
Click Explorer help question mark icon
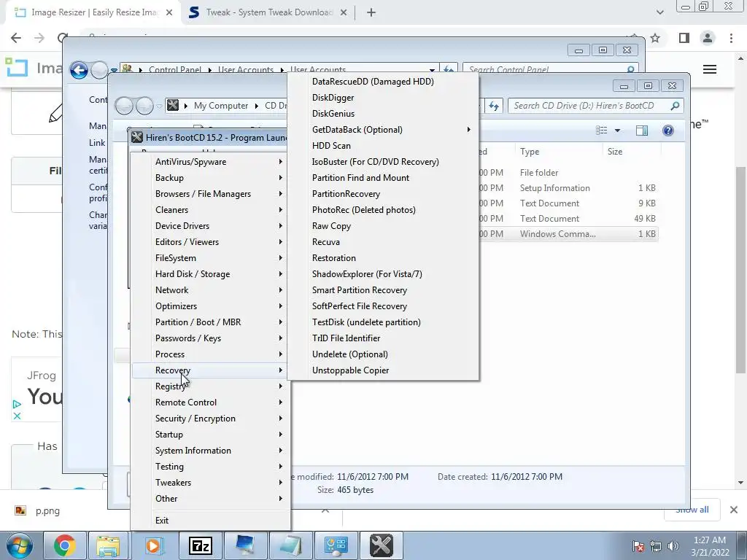click(668, 131)
